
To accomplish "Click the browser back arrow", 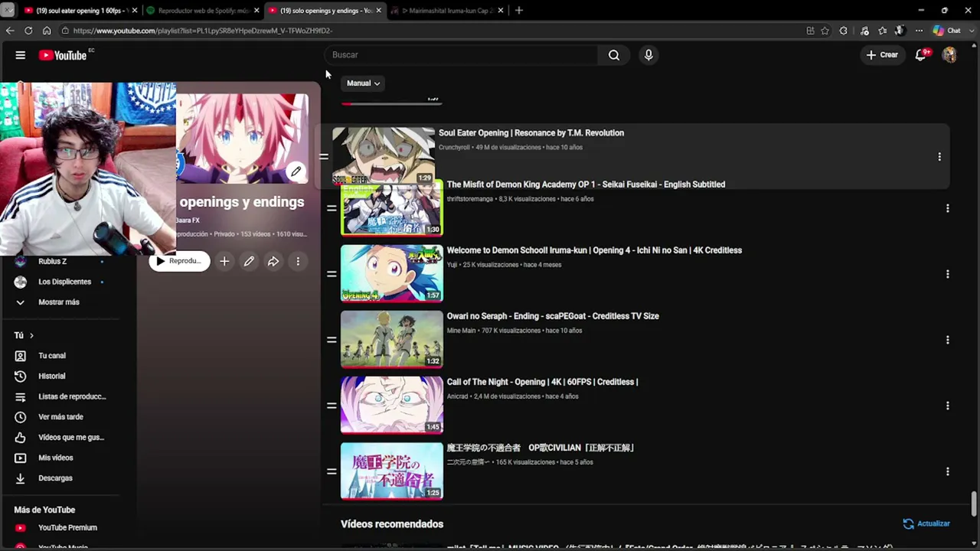I will point(10,31).
